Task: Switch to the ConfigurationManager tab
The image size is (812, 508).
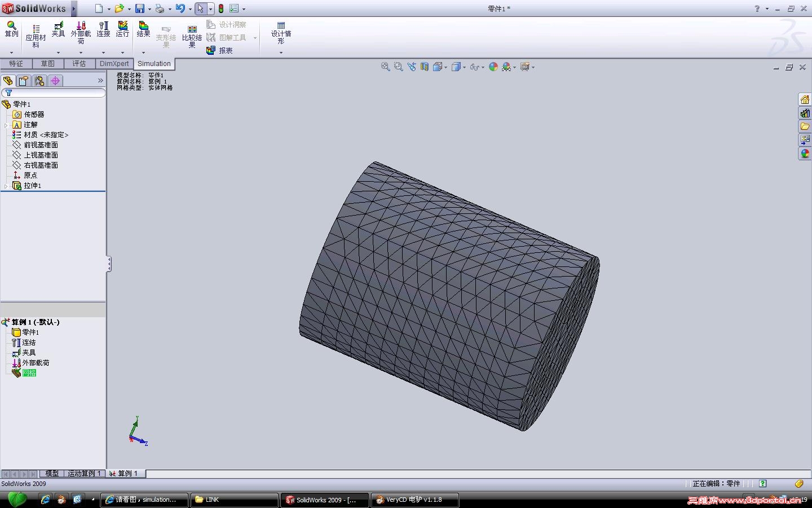Action: (39, 81)
